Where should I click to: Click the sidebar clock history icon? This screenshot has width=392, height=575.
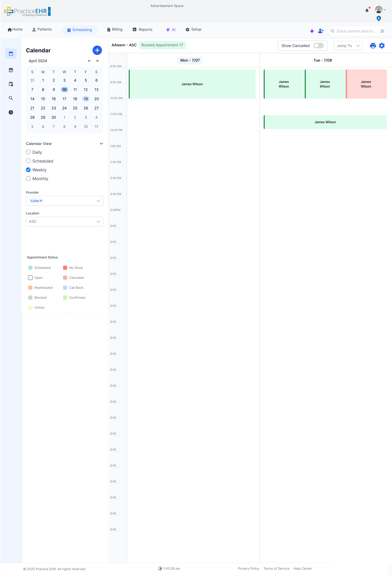[x=11, y=112]
